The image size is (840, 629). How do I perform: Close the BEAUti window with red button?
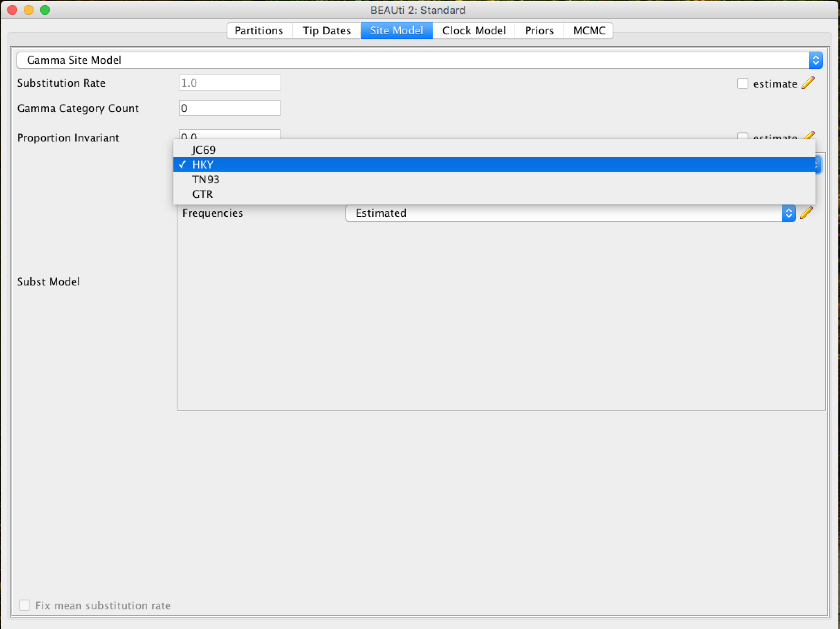click(12, 10)
